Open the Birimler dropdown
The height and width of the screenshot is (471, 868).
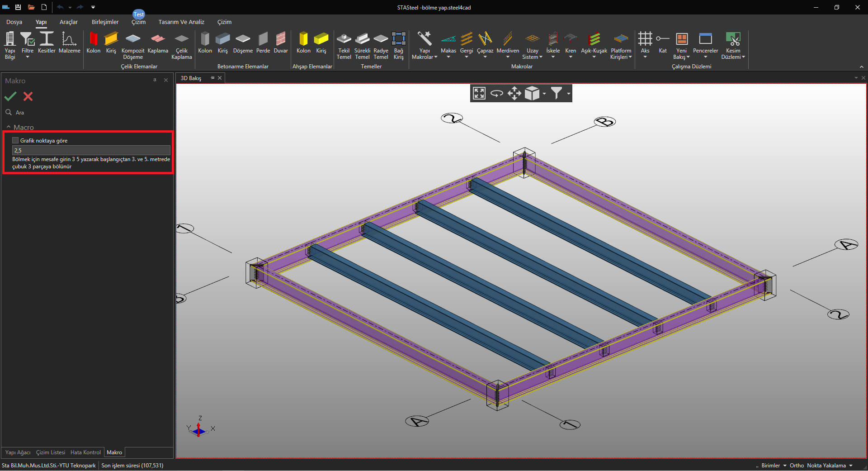774,466
